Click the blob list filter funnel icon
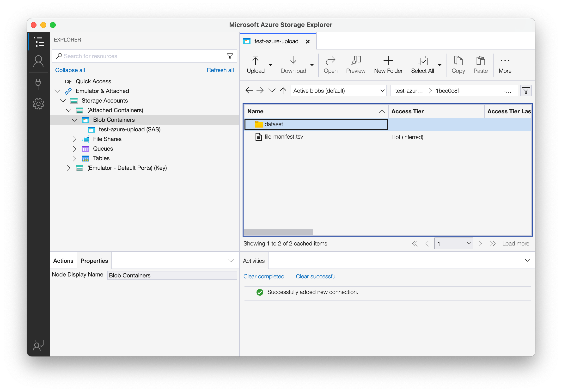562x392 pixels. point(525,91)
